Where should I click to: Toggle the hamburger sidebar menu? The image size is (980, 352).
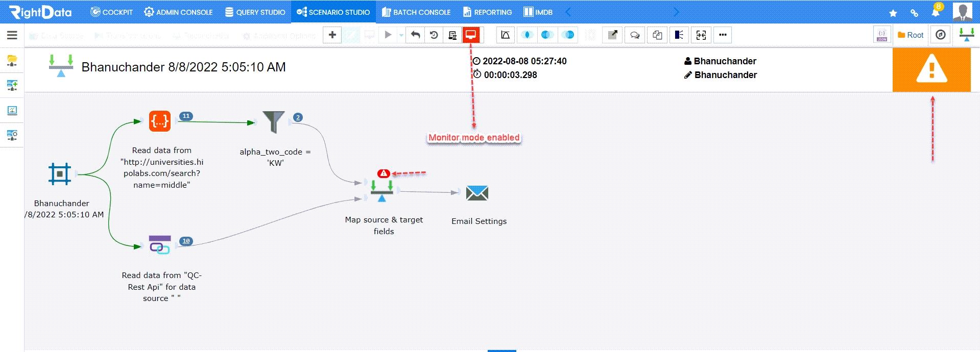[12, 35]
